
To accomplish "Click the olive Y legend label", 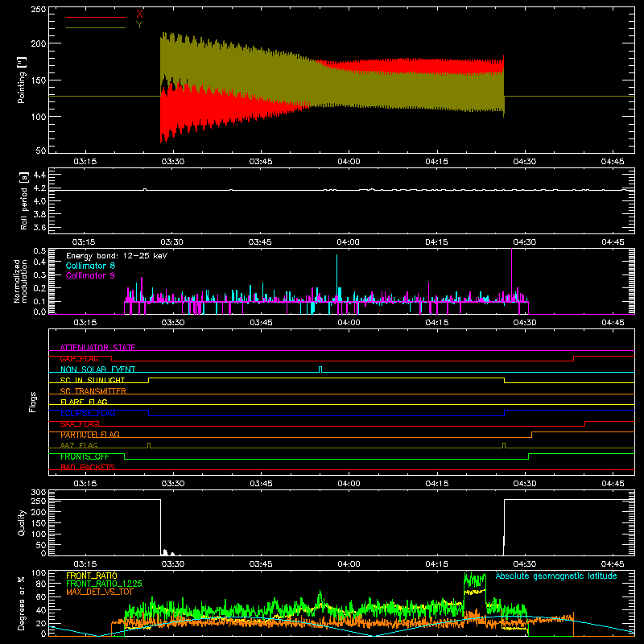I will tap(139, 25).
